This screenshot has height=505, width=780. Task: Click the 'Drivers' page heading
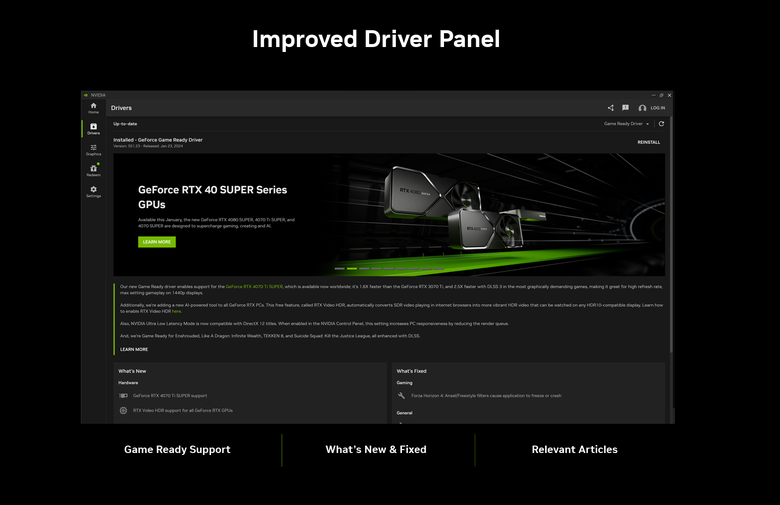pos(121,108)
